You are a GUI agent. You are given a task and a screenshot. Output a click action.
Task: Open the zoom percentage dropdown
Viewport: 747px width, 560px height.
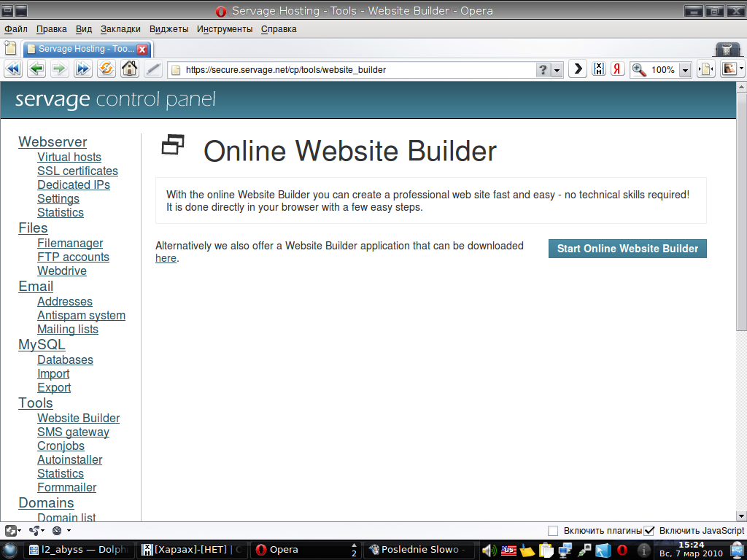click(x=685, y=70)
